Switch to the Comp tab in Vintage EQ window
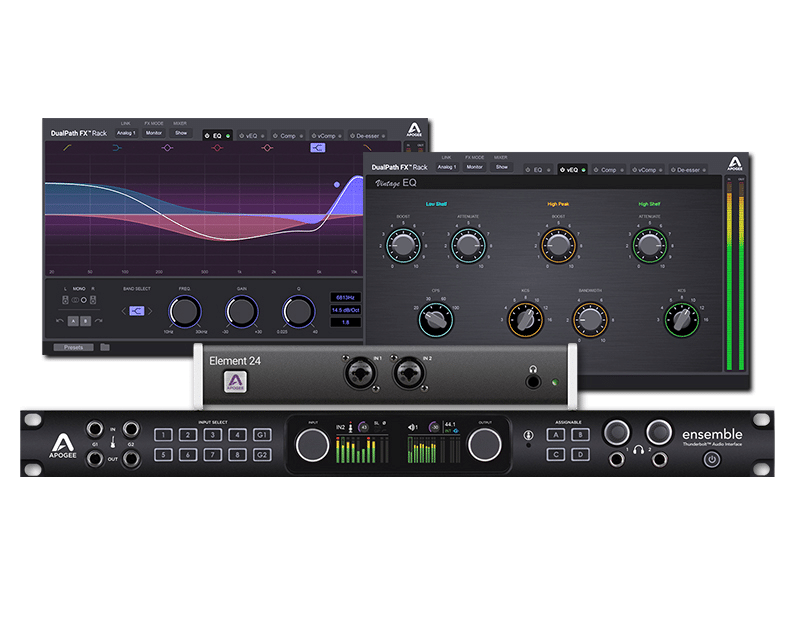Screen dimensions: 800x618 click(x=608, y=170)
